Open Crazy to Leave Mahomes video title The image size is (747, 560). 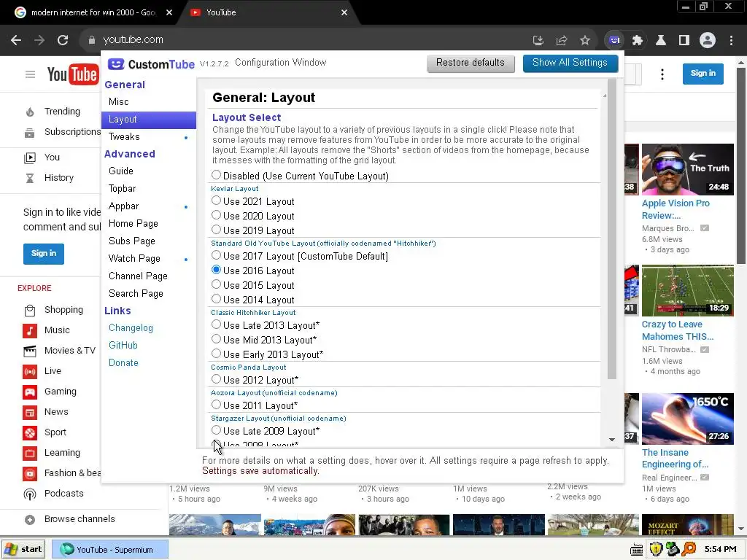[678, 331]
